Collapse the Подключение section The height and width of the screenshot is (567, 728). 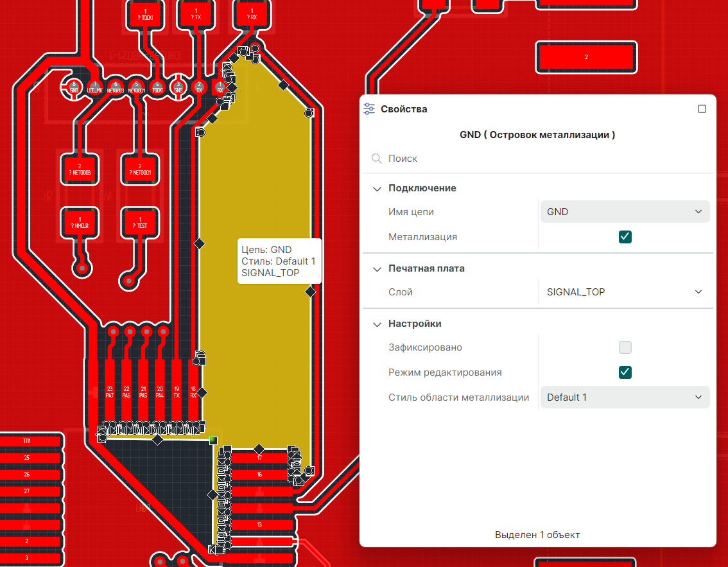[x=377, y=189]
